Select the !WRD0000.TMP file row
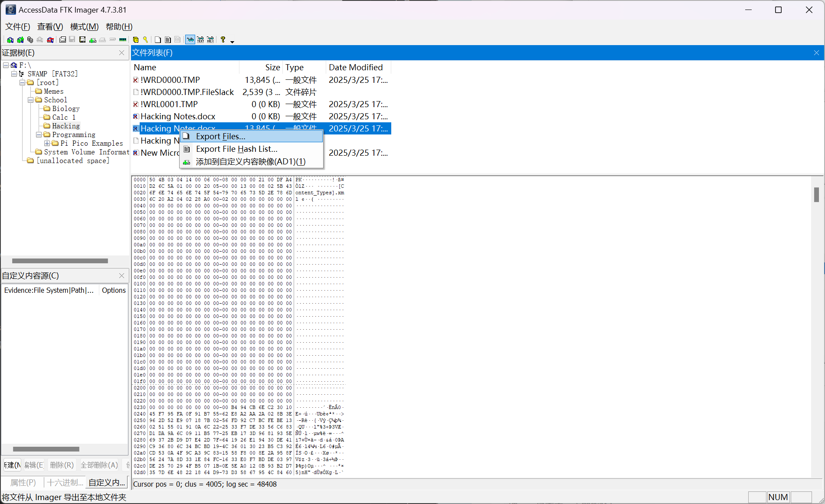The image size is (825, 504). click(x=261, y=80)
